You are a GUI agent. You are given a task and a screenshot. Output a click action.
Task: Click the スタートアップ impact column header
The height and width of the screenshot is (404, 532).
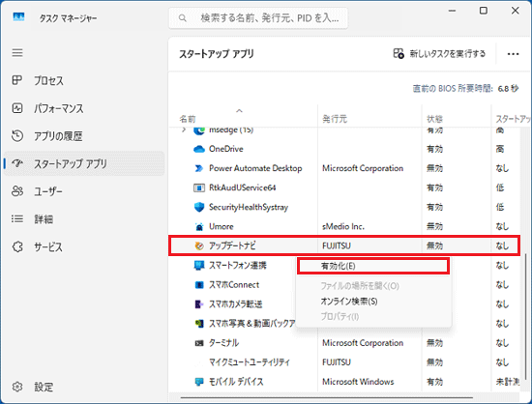tap(513, 119)
